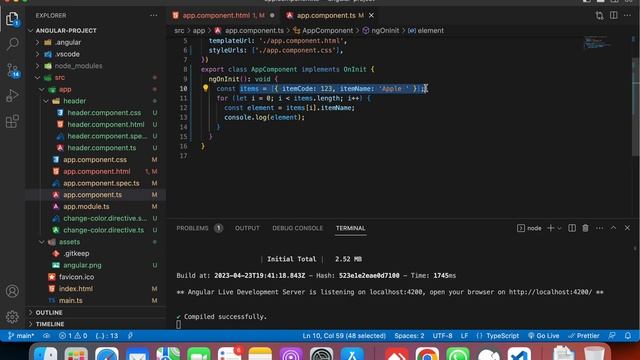This screenshot has width=640, height=360.
Task: Open app.component.css file
Action: 96,160
